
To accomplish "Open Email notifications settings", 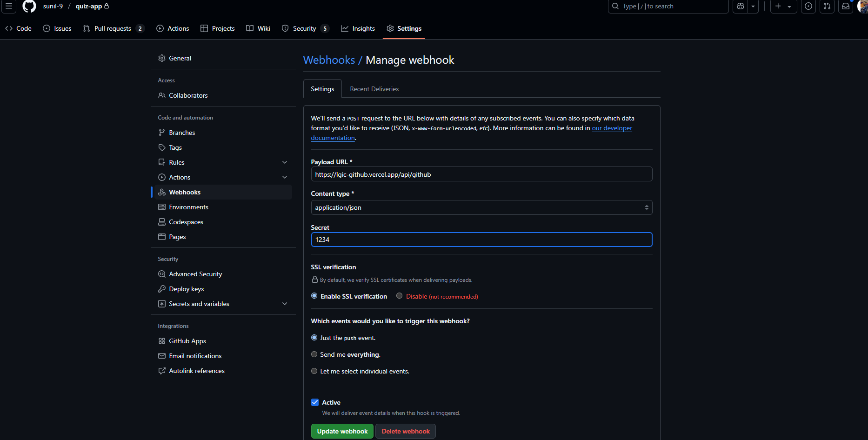I will click(221, 356).
